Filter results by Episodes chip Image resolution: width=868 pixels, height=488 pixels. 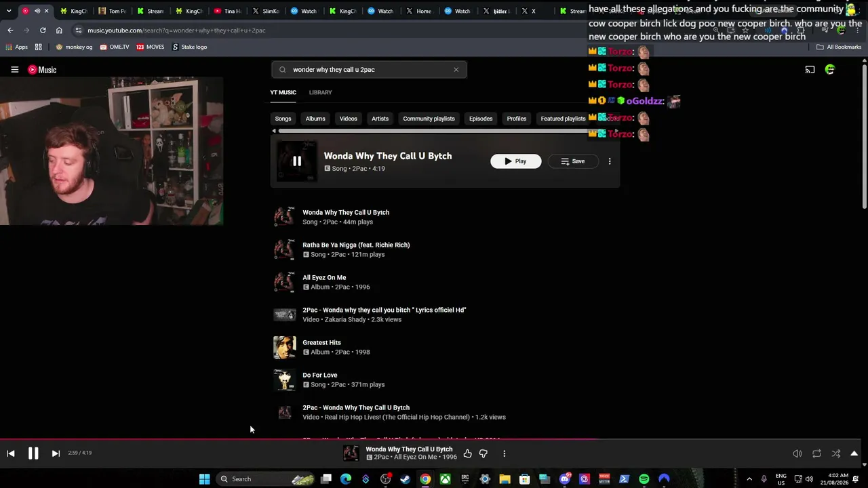481,119
